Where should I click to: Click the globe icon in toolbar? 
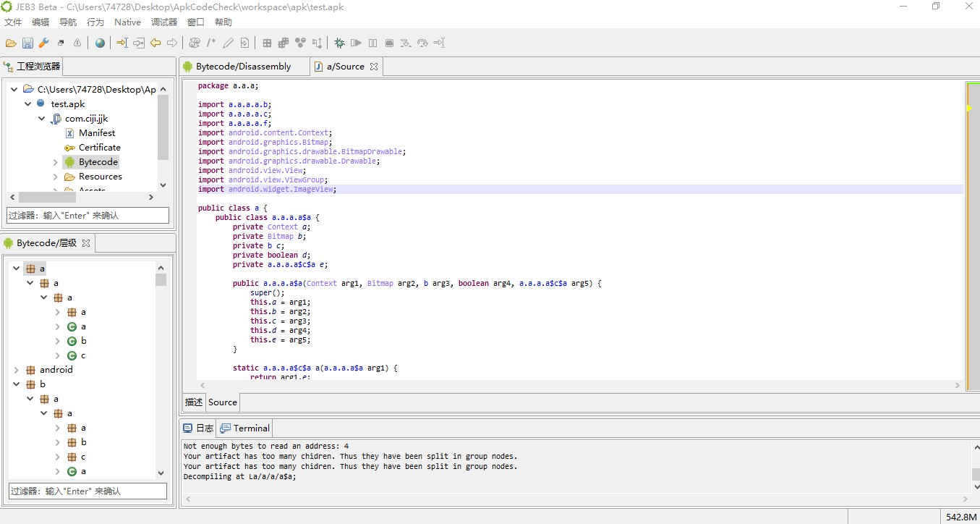(100, 43)
